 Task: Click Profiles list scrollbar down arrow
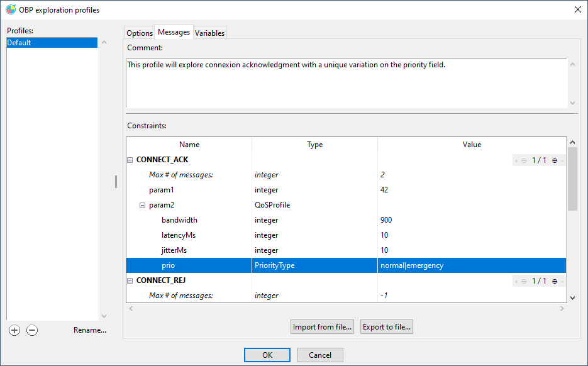pyautogui.click(x=104, y=316)
